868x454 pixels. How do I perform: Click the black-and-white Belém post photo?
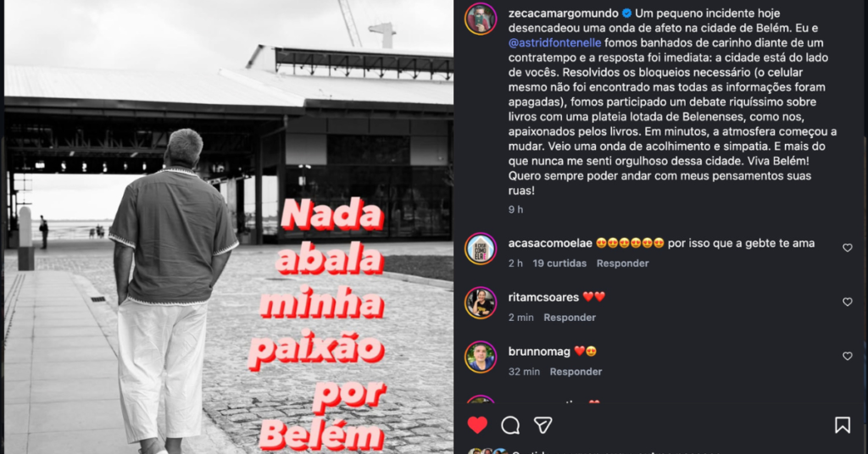[x=229, y=227]
